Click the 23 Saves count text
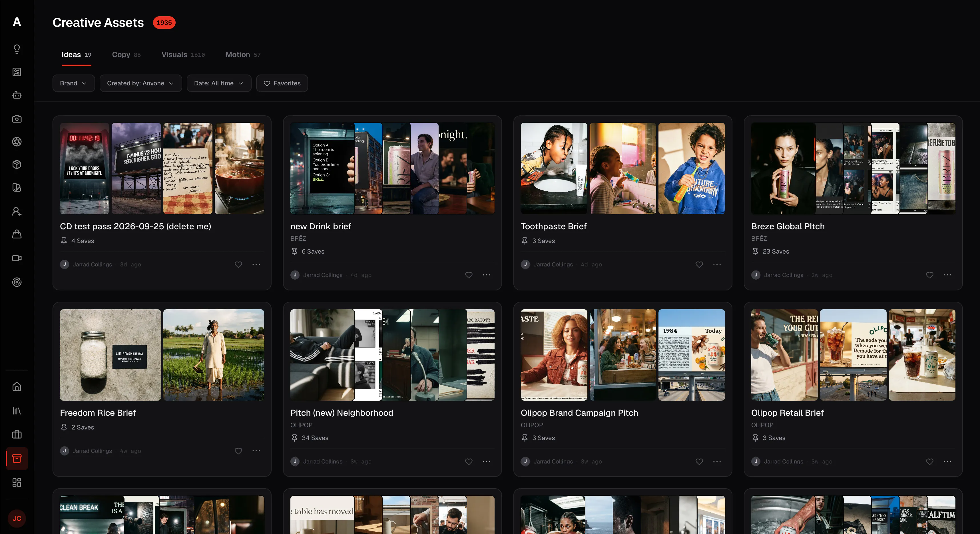Screen dimensions: 980x534 [776, 251]
